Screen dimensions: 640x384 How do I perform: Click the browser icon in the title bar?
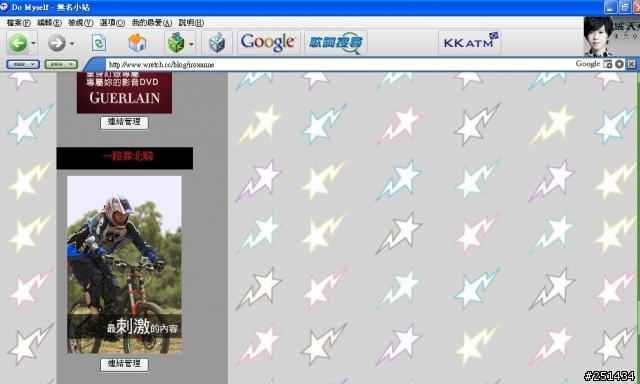(x=4, y=7)
